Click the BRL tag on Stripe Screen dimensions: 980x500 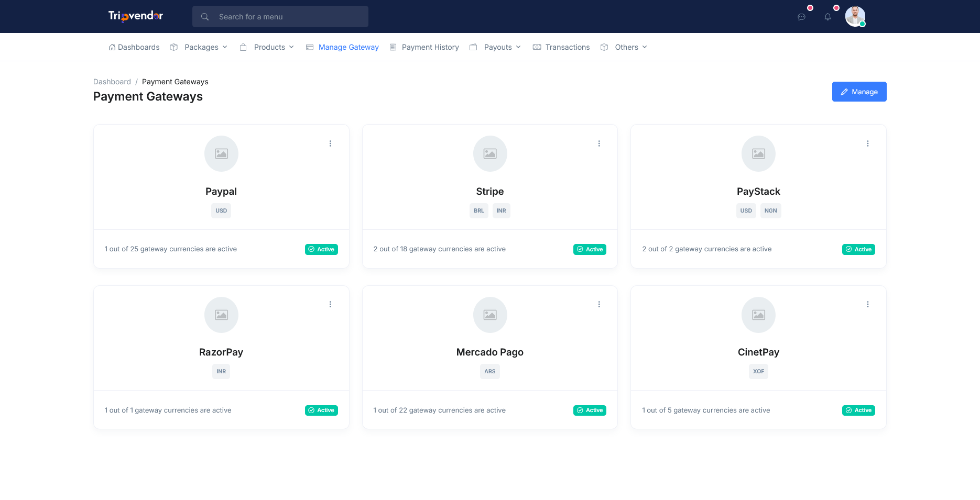click(479, 210)
